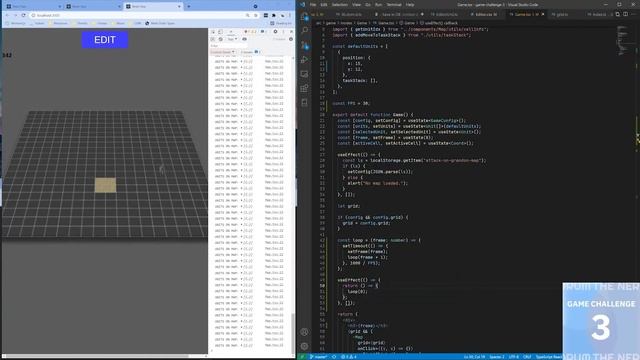Open the VS Code Accounts icon

tap(304, 332)
